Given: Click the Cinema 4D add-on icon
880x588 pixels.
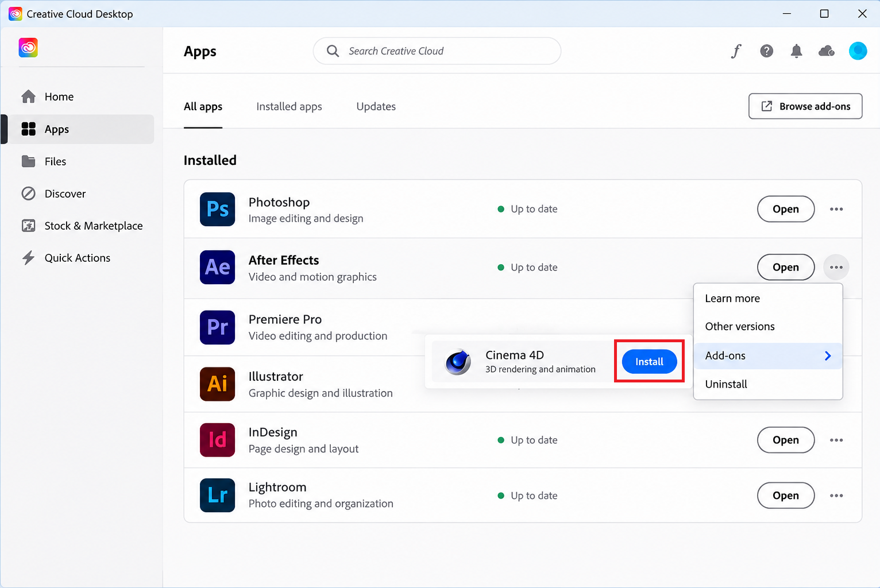Looking at the screenshot, I should [458, 362].
